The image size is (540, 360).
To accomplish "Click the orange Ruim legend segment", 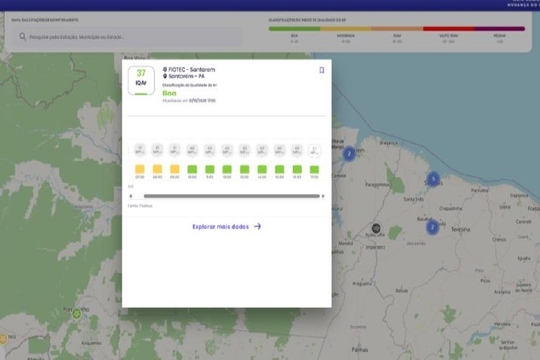I will 397,29.
